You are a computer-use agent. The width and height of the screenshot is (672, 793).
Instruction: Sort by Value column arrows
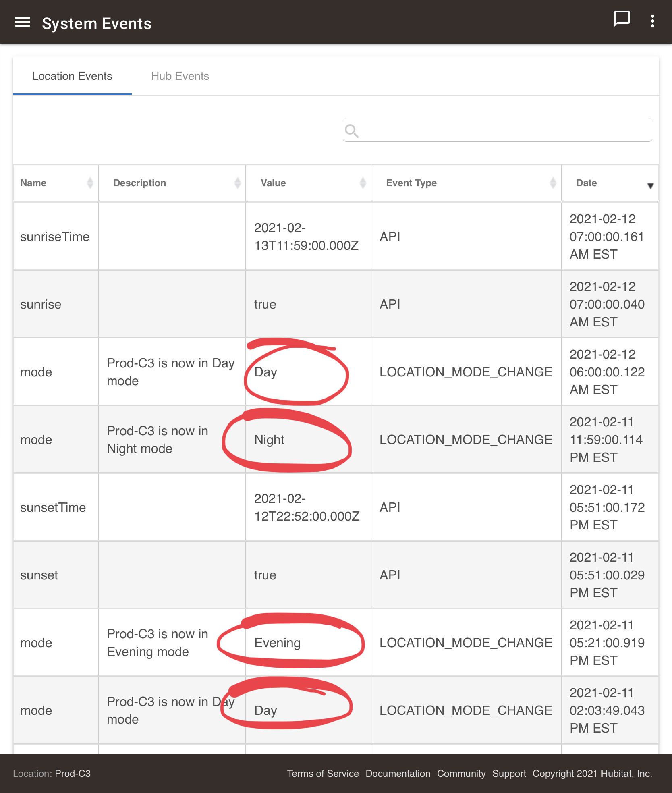[363, 183]
